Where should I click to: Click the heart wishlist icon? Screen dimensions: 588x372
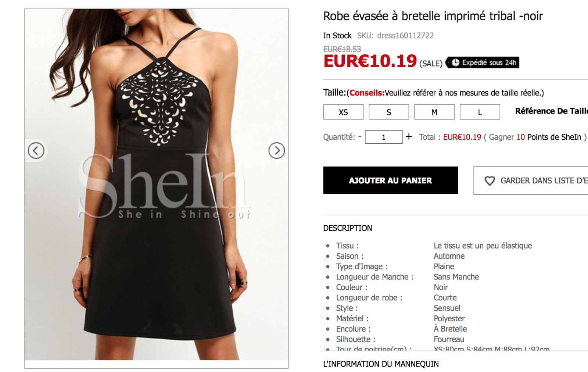click(x=490, y=181)
